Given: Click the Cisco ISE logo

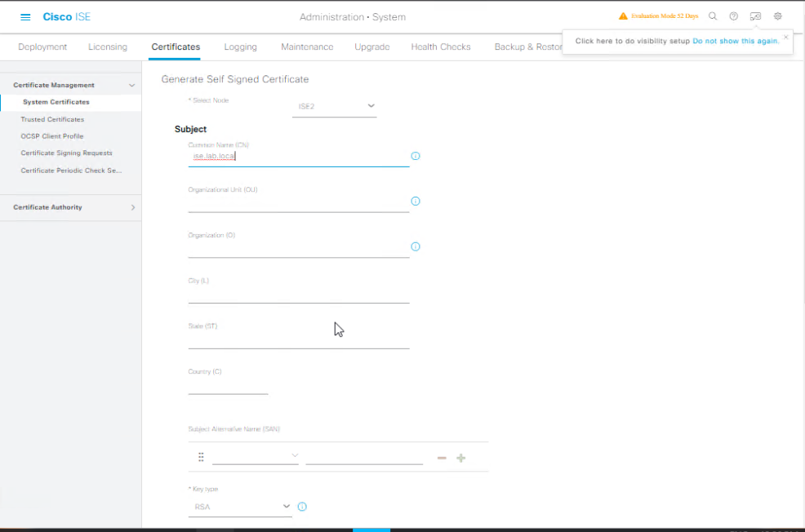Looking at the screenshot, I should [x=66, y=17].
